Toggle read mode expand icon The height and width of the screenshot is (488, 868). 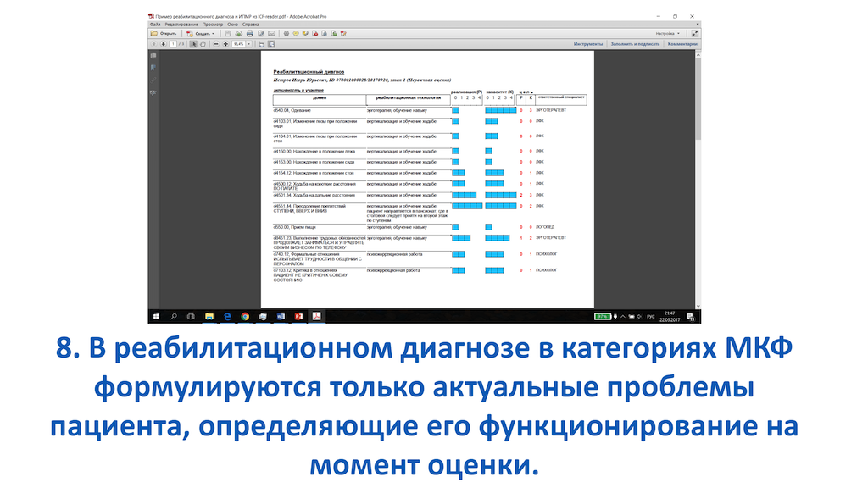click(x=695, y=34)
